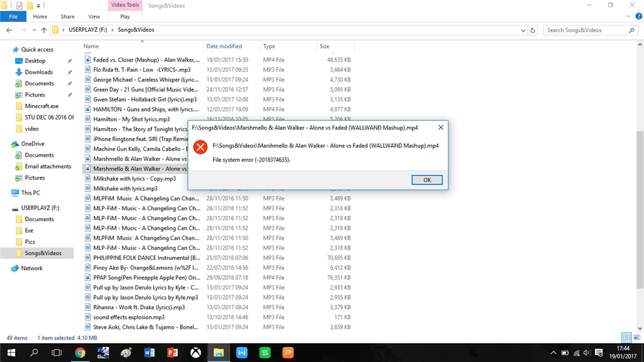This screenshot has height=362, width=644.
Task: Open PowerPoint from the taskbar
Action: 172,353
